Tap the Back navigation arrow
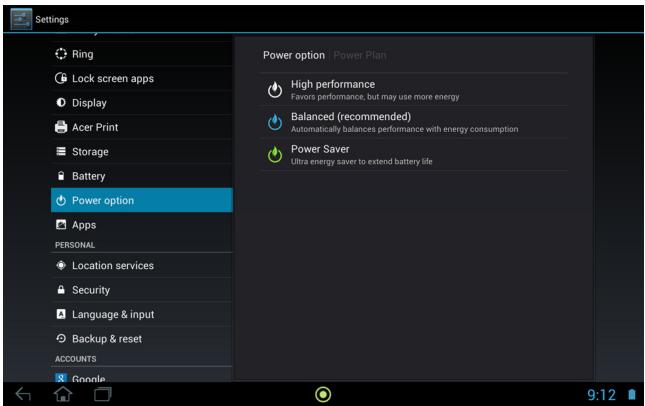Viewport: 645px width, 406px height. (x=23, y=394)
